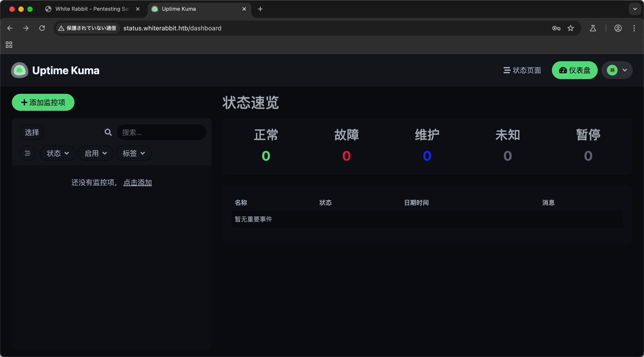
Task: Click the 搜索 input field
Action: [x=161, y=132]
